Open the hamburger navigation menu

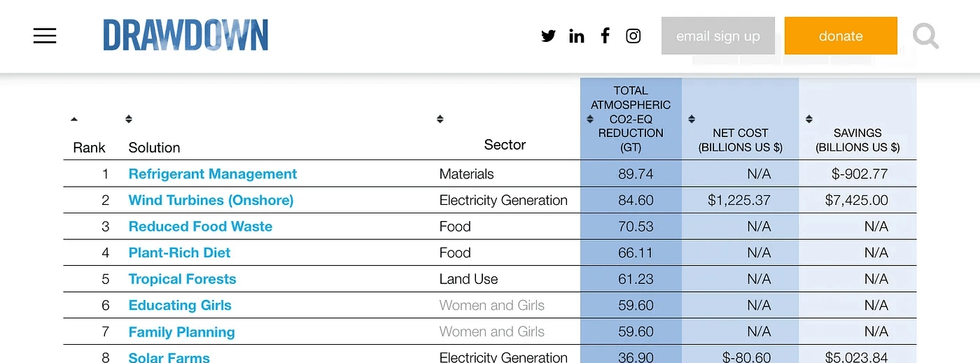(x=45, y=36)
